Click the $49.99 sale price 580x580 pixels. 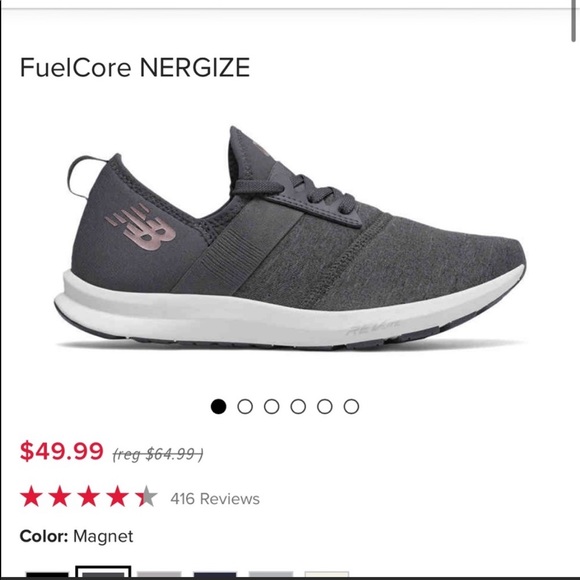coord(61,451)
